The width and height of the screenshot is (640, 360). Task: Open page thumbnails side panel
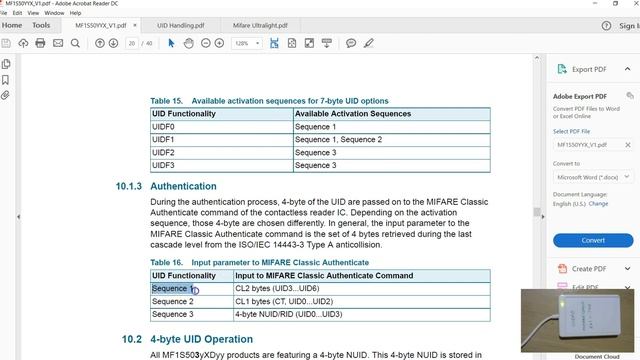click(6, 64)
